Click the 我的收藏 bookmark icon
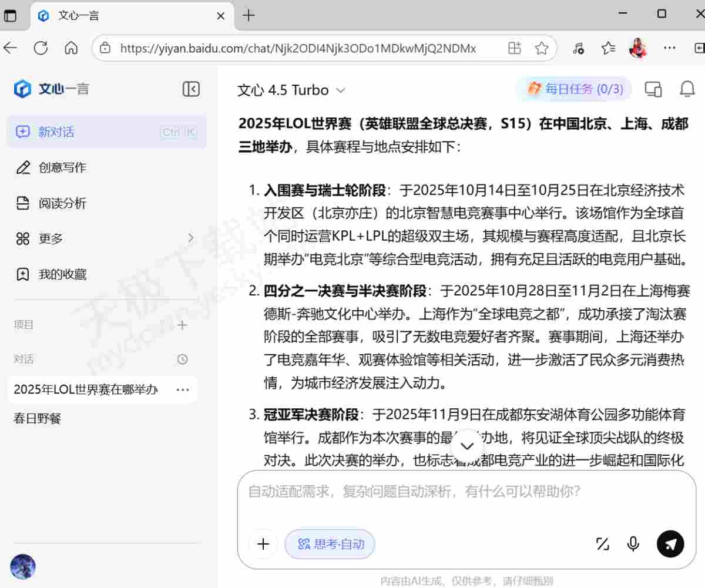The height and width of the screenshot is (588, 705). [x=23, y=274]
